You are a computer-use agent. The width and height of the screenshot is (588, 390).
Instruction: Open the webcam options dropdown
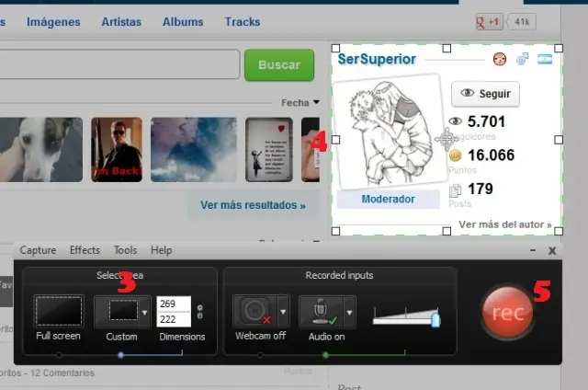[x=284, y=312]
